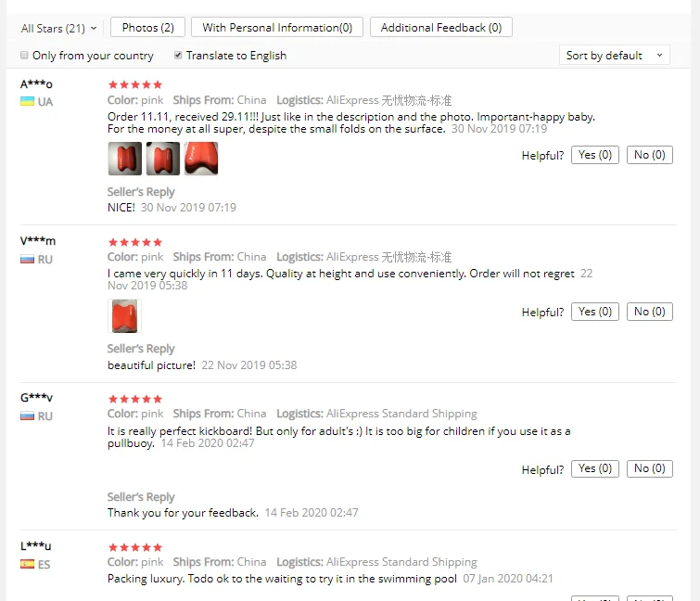Screen dimensions: 700x601
Task: Open the kickboard photo in V***m's review
Action: coord(124,316)
